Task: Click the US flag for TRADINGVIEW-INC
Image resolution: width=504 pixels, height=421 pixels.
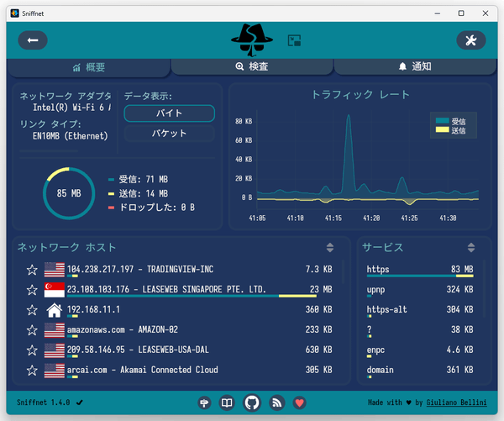Action: tap(55, 270)
